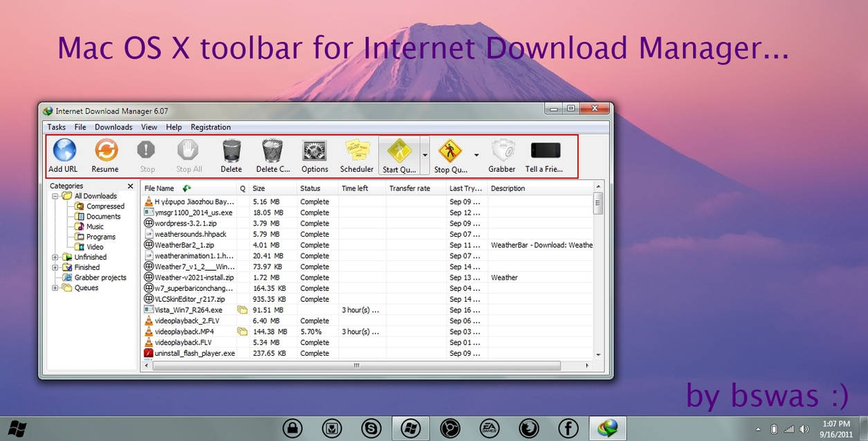Click the Add URL globe icon
868x441 pixels.
coord(63,150)
